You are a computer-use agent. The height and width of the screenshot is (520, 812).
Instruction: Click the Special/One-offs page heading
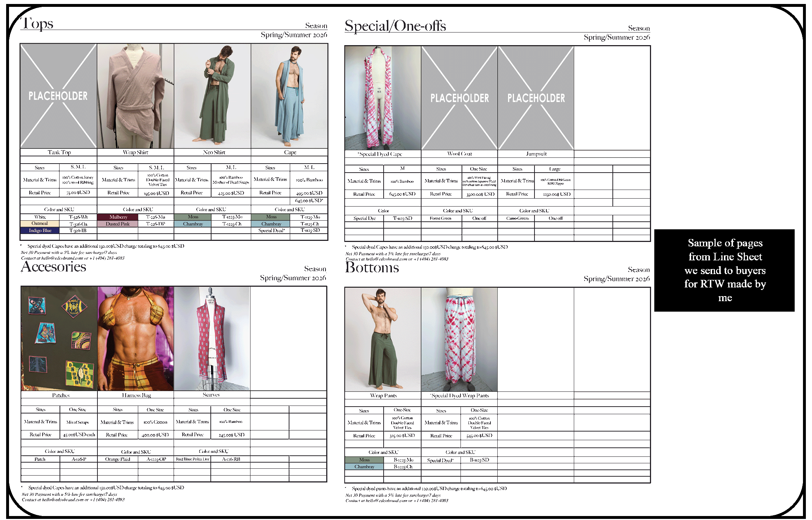[395, 26]
